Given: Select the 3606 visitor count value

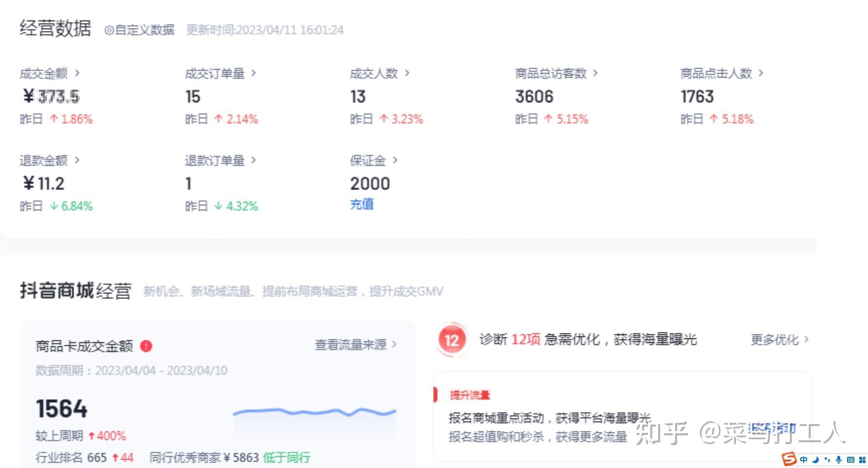Looking at the screenshot, I should point(534,97).
